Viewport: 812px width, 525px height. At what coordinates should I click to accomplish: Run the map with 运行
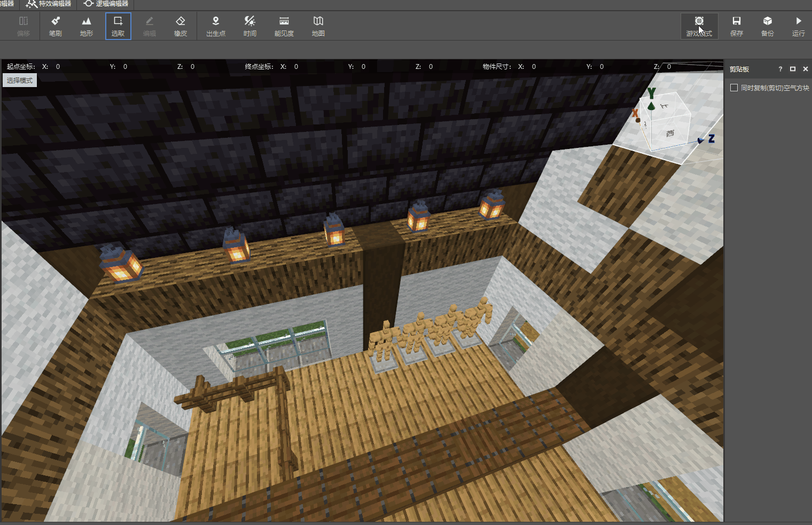point(799,26)
